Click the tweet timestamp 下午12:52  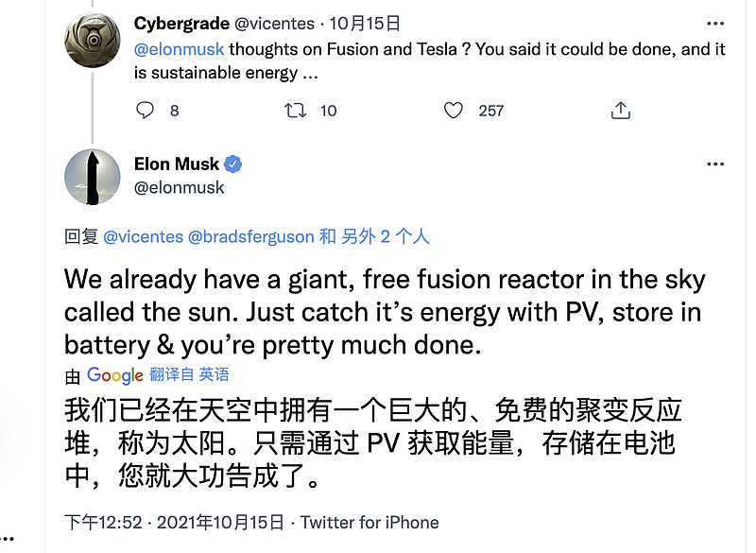103,522
